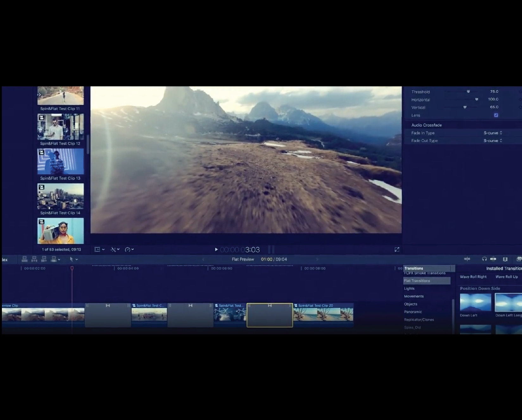Expand the viewer to fullscreen
The image size is (522, 420).
[x=397, y=249]
